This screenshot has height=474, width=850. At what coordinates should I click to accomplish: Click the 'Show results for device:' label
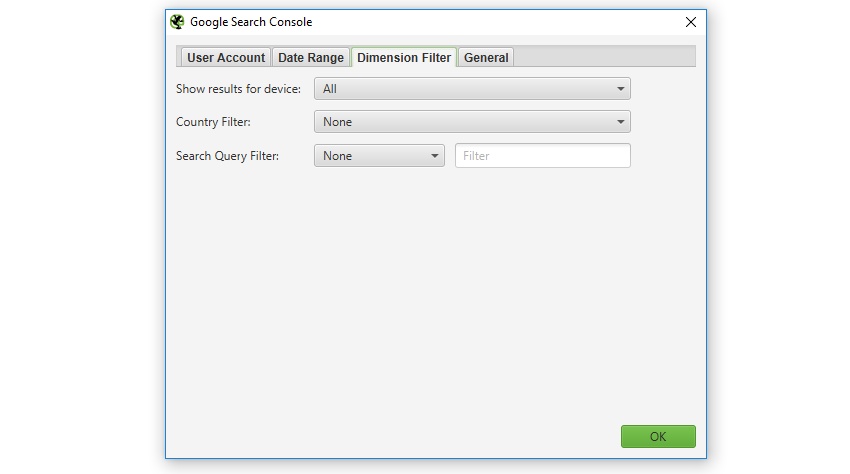coord(239,89)
